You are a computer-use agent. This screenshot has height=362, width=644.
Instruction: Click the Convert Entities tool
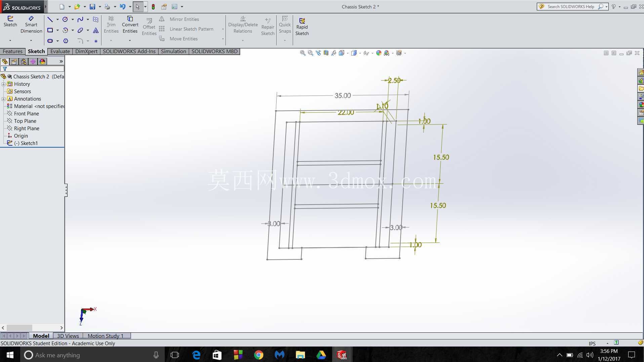point(130,25)
